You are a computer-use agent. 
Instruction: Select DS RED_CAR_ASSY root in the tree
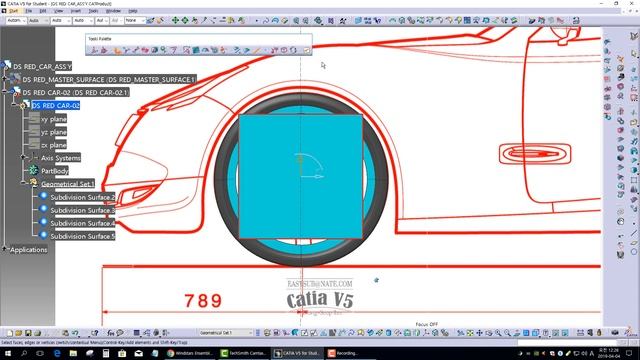[x=42, y=66]
